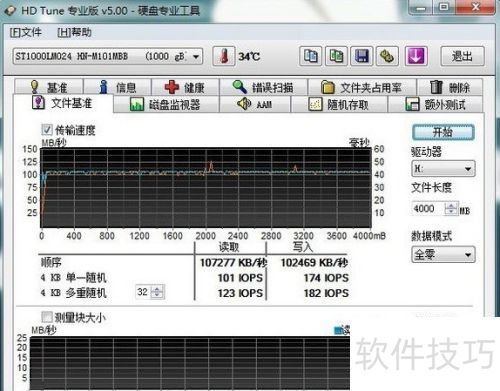This screenshot has height=391, width=500.
Task: Click the 开始 start button
Action: [443, 132]
